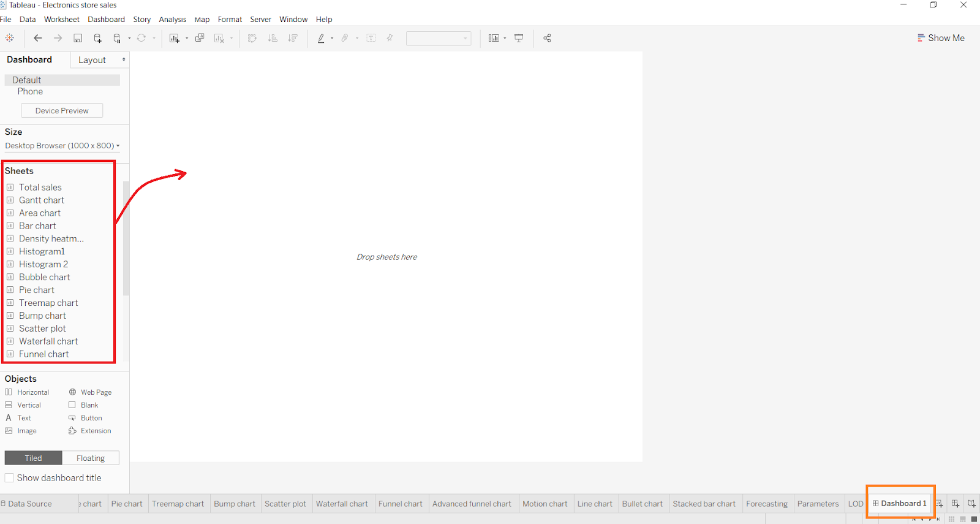Show filmstrip view icon
980x524 pixels.
963,519
